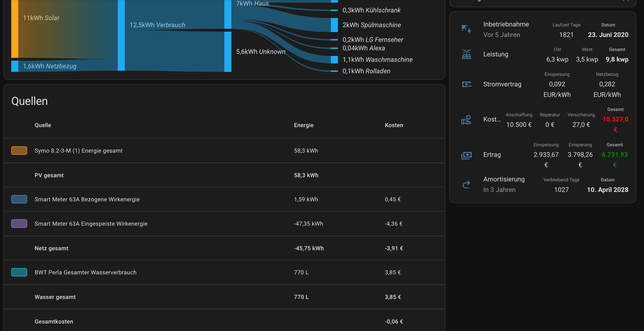Click the Leistung solar panel icon
The height and width of the screenshot is (331, 644).
click(466, 54)
